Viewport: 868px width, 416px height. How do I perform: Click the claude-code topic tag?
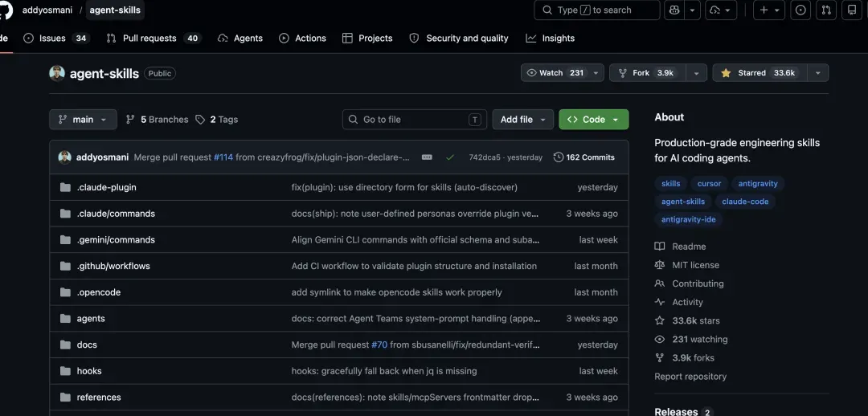(x=745, y=202)
